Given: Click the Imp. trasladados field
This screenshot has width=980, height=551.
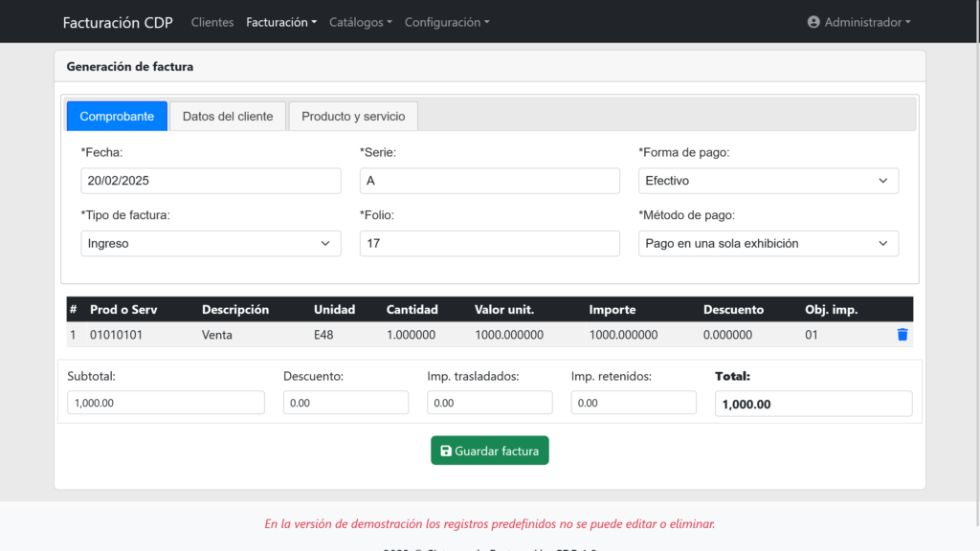Looking at the screenshot, I should tap(489, 403).
